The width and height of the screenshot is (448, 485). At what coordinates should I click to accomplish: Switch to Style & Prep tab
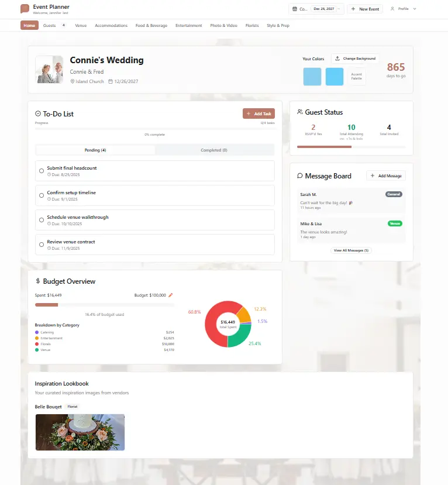click(x=278, y=25)
